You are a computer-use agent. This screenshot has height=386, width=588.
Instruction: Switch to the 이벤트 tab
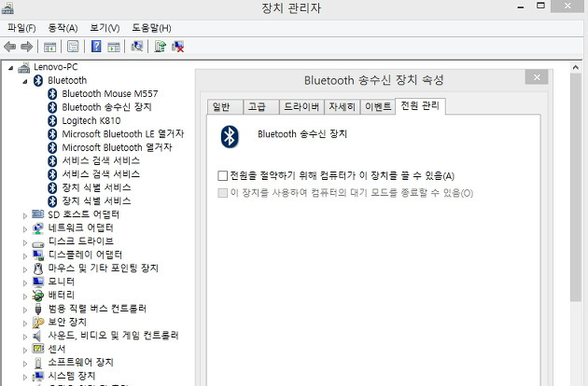[x=378, y=107]
